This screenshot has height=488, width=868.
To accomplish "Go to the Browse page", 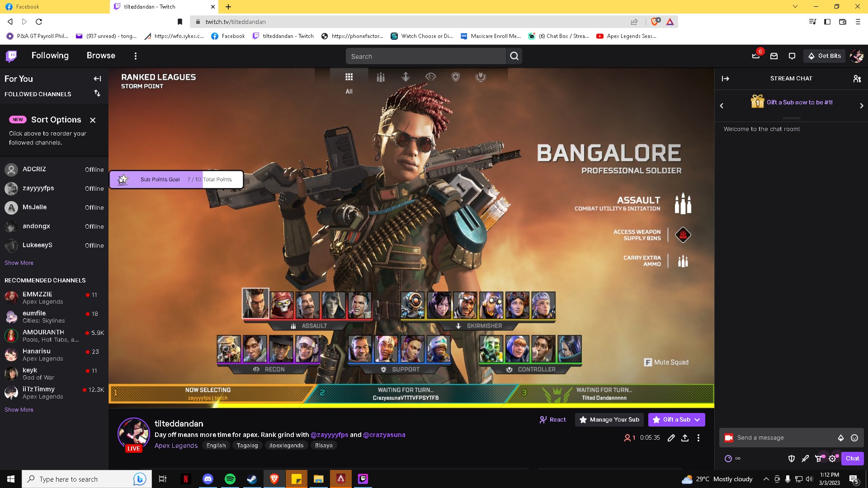I will click(x=101, y=56).
